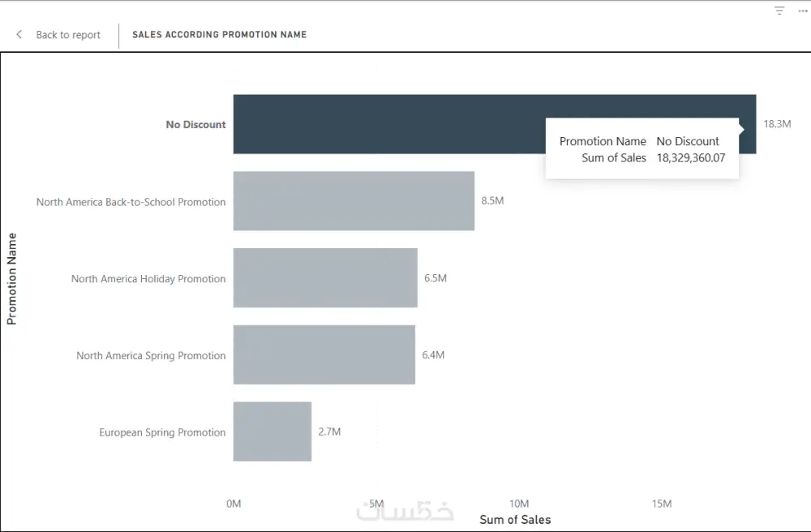Viewport: 811px width, 532px height.
Task: Select the European Spring Promotion bar
Action: click(x=272, y=431)
